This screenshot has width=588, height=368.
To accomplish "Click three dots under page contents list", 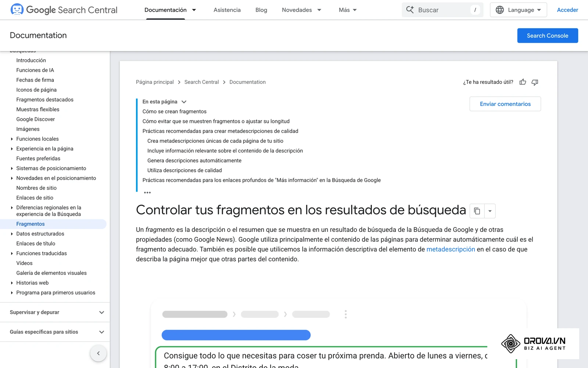I will tap(147, 192).
